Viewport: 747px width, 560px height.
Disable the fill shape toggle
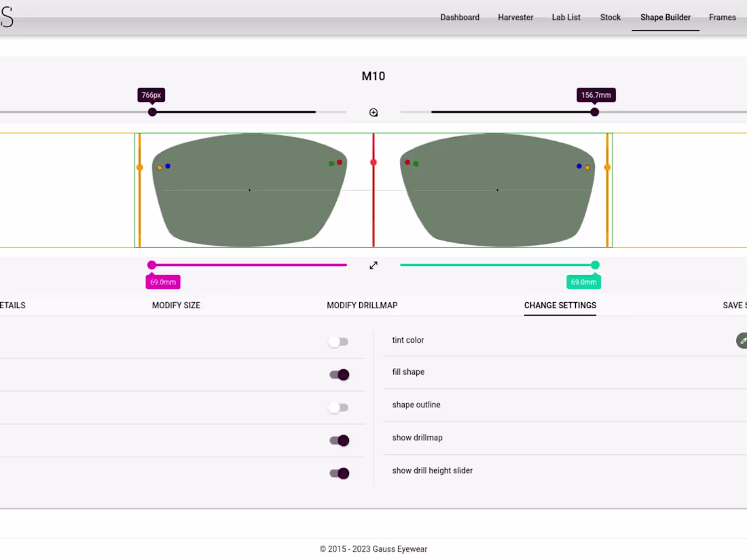(x=338, y=374)
